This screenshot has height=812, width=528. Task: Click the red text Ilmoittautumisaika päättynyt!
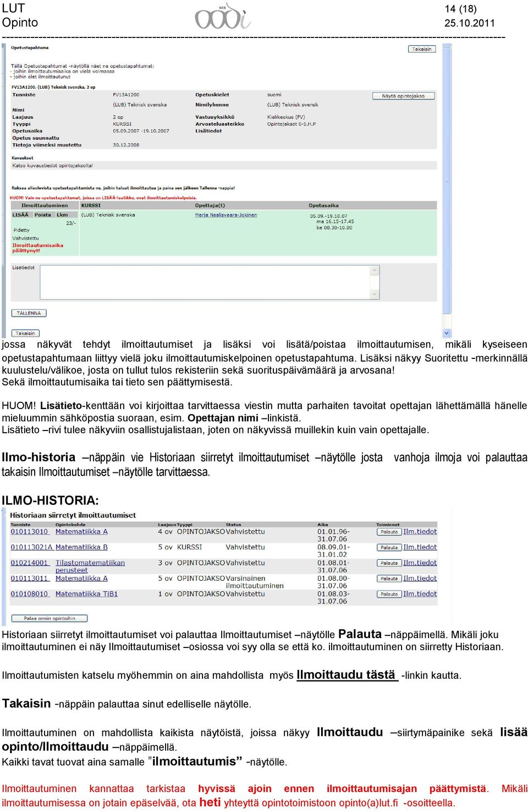pyautogui.click(x=37, y=248)
